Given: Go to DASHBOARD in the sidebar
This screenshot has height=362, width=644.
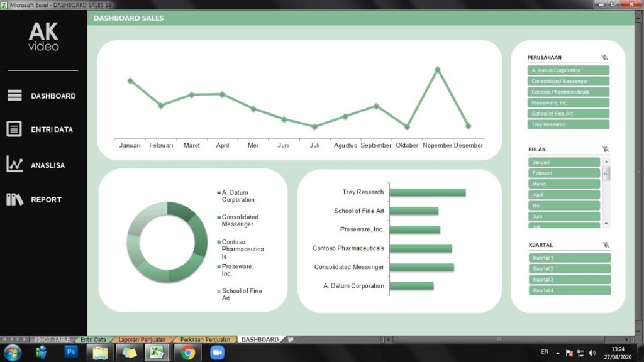Looking at the screenshot, I should click(x=53, y=96).
